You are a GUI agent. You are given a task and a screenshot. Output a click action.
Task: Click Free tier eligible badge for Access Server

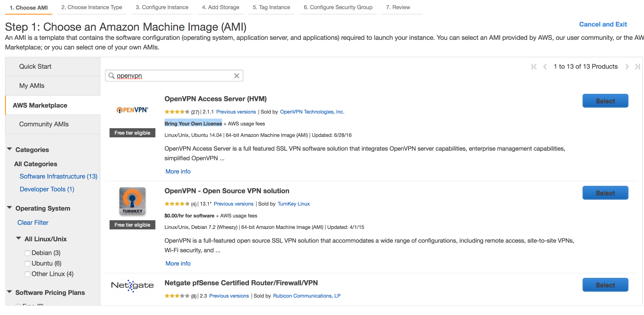point(132,133)
